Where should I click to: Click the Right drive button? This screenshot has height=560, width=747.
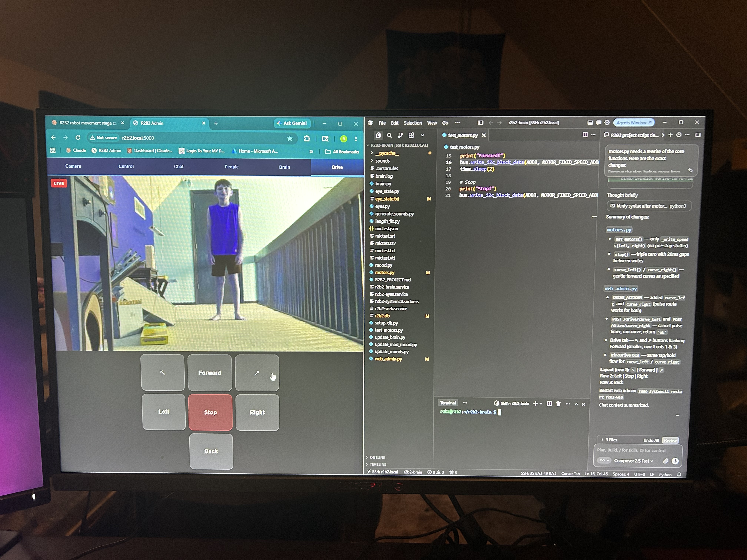(x=257, y=412)
